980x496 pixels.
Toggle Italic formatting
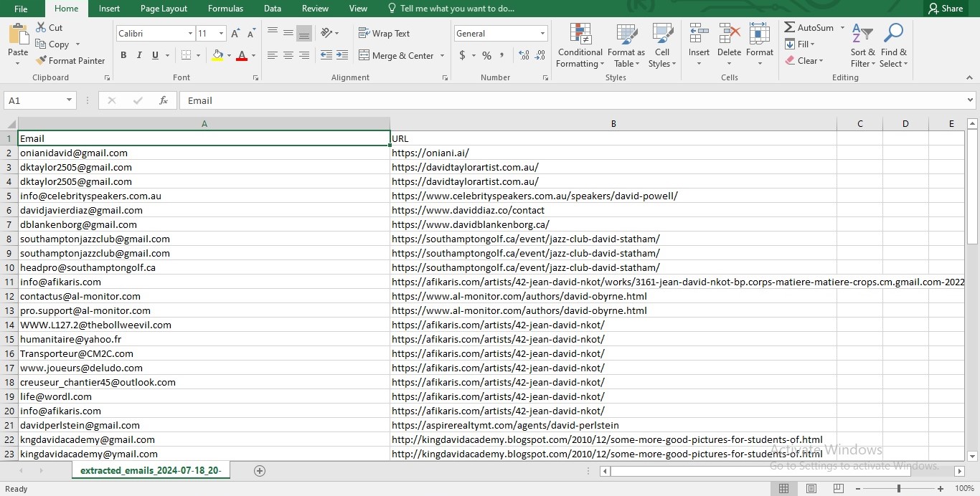pyautogui.click(x=139, y=55)
